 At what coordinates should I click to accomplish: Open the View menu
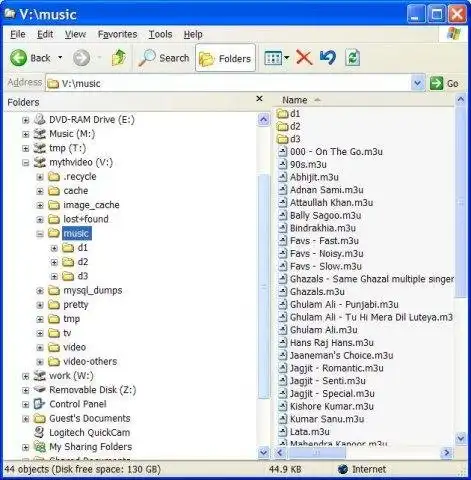(x=75, y=34)
